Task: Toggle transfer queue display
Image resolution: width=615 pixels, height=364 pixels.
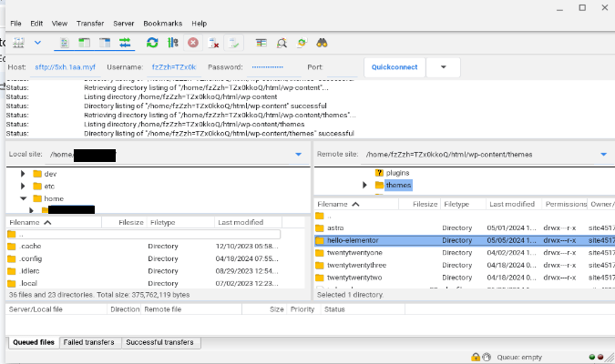Action: (125, 43)
